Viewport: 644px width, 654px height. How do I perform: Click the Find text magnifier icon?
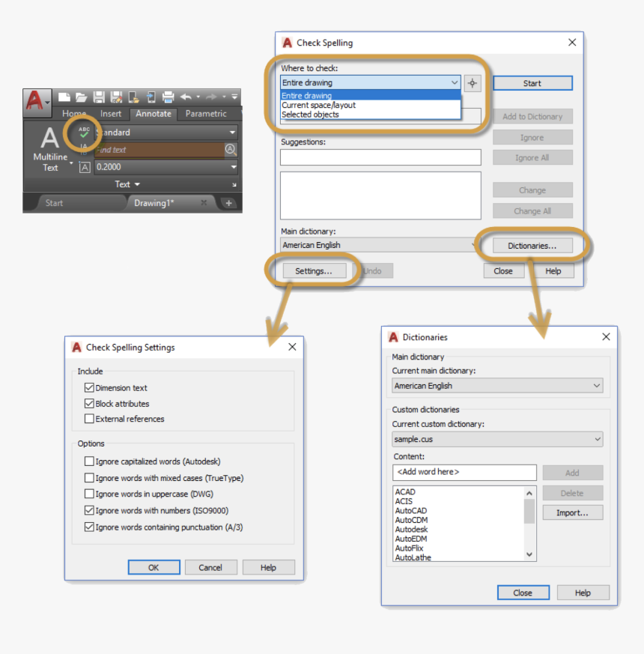click(230, 149)
